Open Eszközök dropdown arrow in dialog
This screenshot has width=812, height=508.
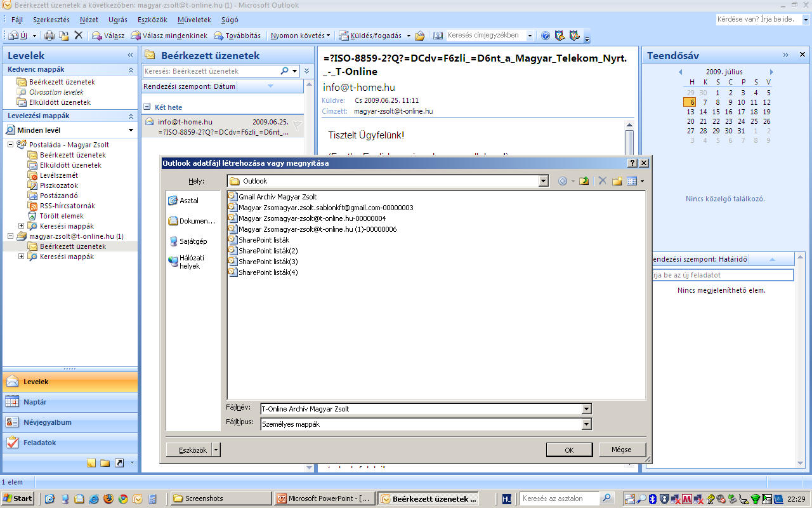[x=216, y=450]
